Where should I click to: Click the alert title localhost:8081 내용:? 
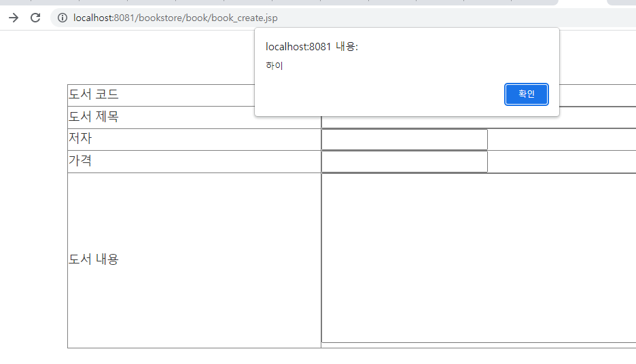point(312,47)
